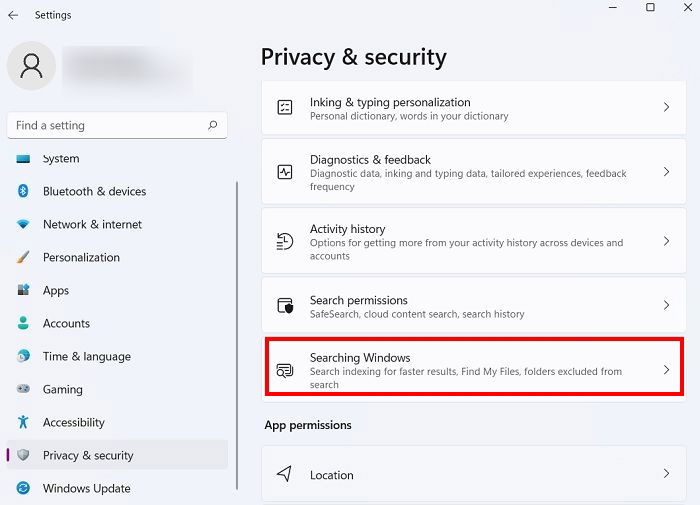Image resolution: width=700 pixels, height=505 pixels.
Task: Click the Gaming controller icon
Action: click(23, 389)
